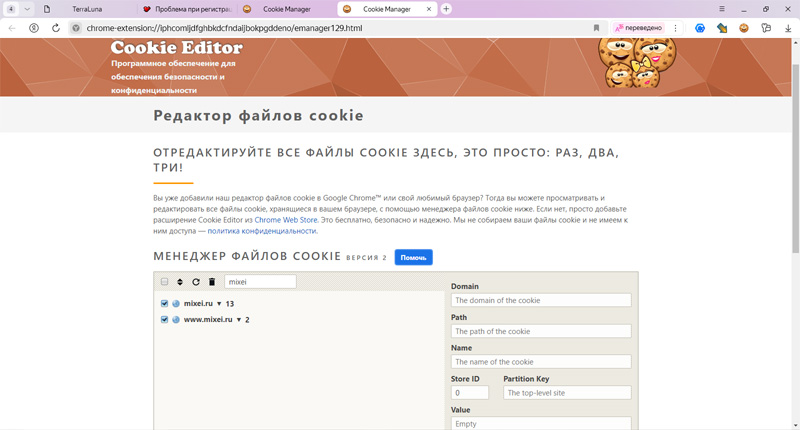Go back using the browser back arrow
Image resolution: width=800 pixels, height=430 pixels.
coord(12,28)
